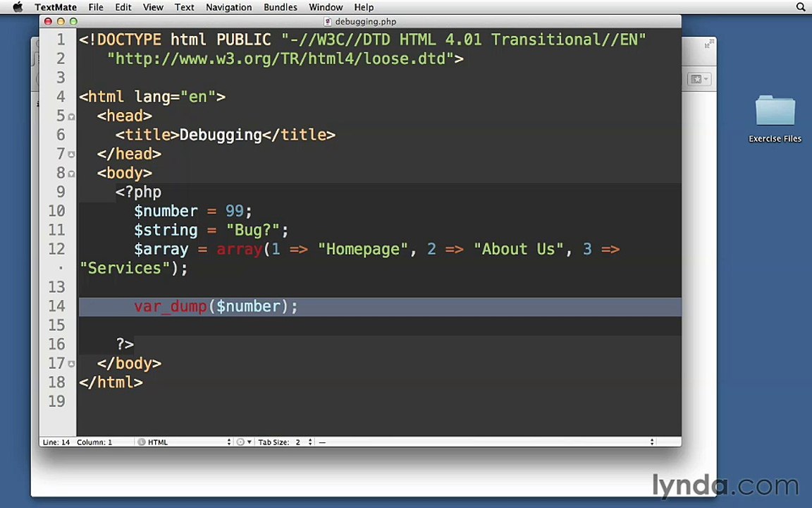Click line number 19 in the gutter

(56, 401)
